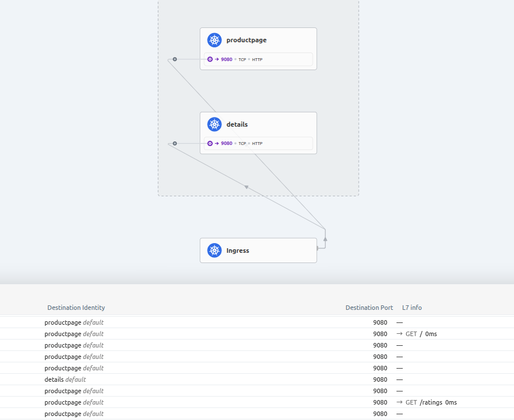Click the productpage Kubernetes icon
This screenshot has height=420, width=514.
tap(214, 40)
